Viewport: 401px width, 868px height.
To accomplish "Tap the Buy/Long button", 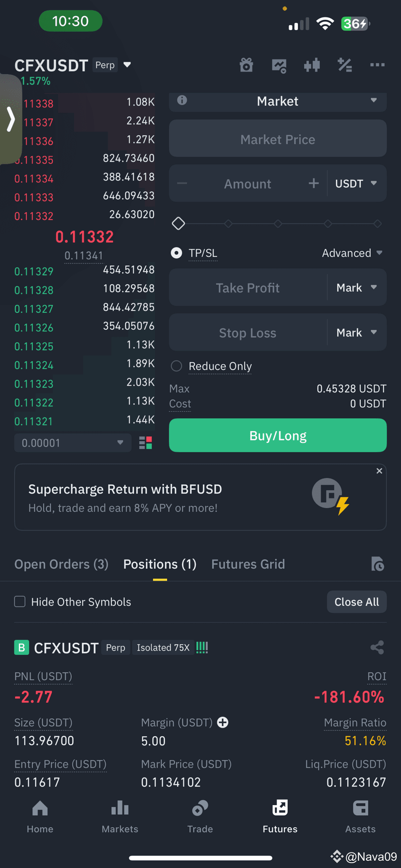I will 278,435.
